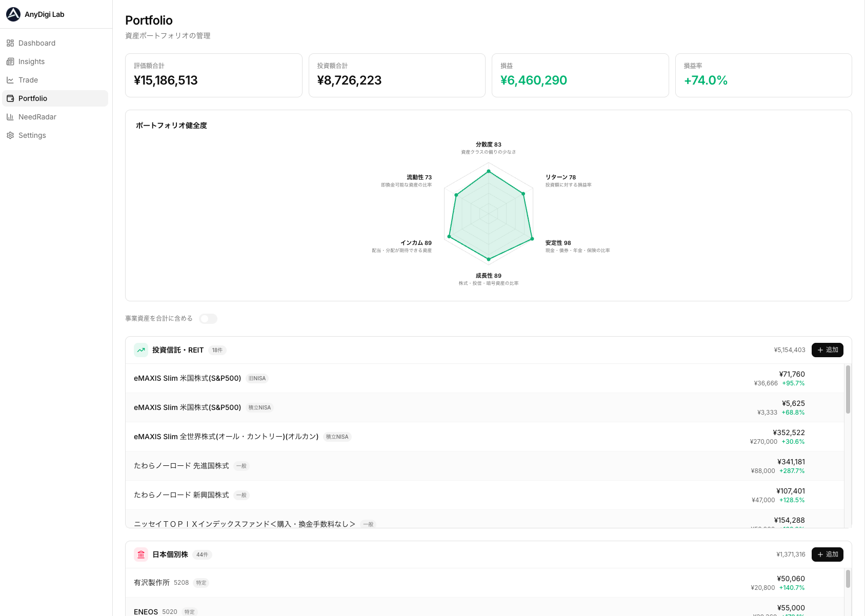Click the Trade chart icon
Viewport: 865px width, 616px height.
point(10,80)
